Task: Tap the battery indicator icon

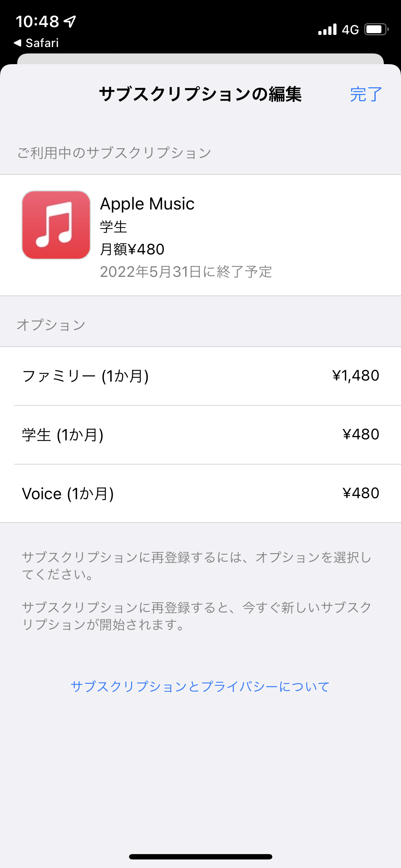Action: tap(376, 30)
